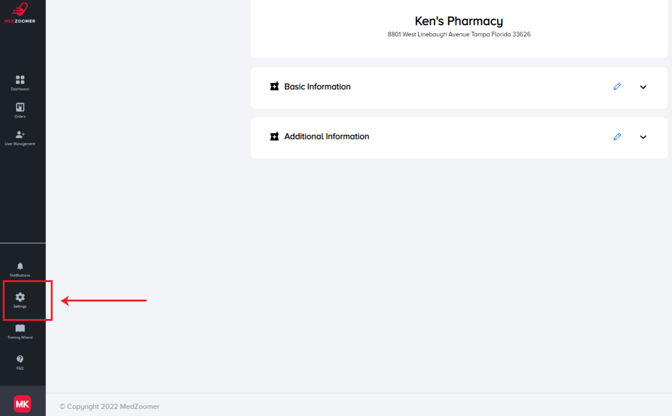Launch the Training Wizard

20,332
